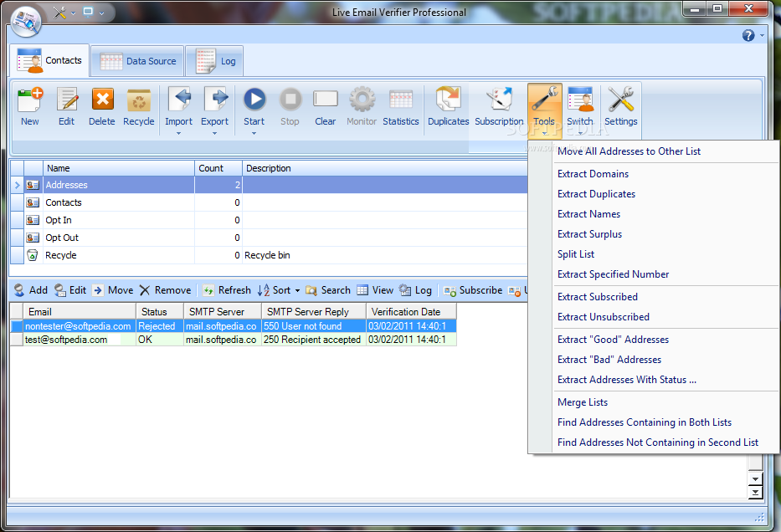
Task: Switch to the Log tab
Action: [214, 61]
